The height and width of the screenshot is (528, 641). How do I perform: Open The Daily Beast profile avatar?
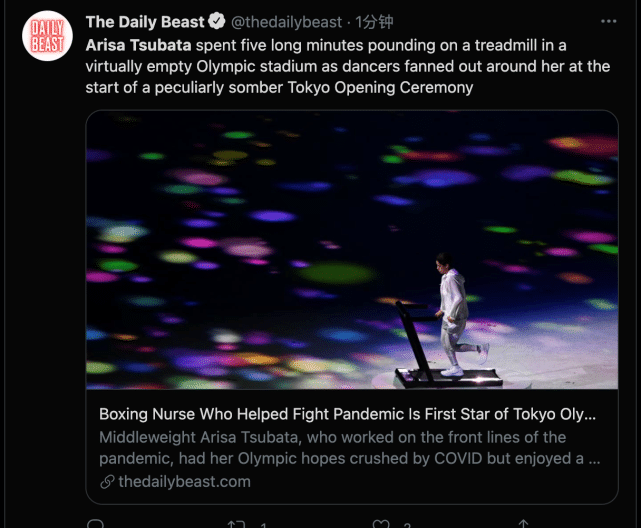pyautogui.click(x=47, y=36)
